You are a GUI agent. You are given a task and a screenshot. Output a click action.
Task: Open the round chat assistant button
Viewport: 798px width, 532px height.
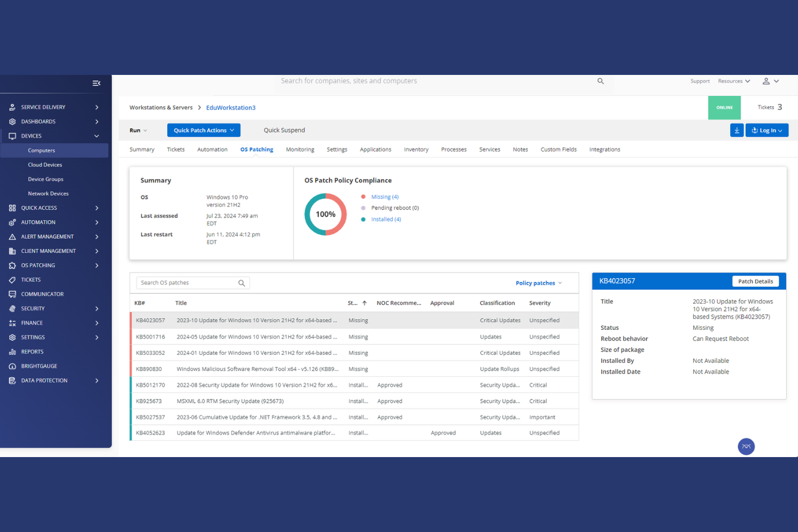[x=746, y=446]
